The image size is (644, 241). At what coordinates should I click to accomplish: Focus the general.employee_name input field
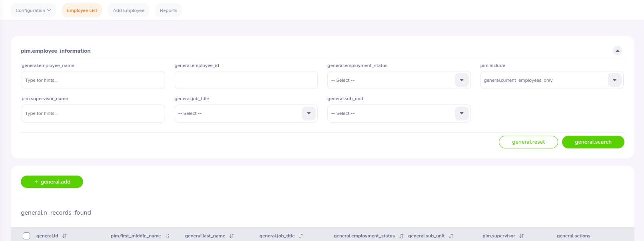pos(93,80)
